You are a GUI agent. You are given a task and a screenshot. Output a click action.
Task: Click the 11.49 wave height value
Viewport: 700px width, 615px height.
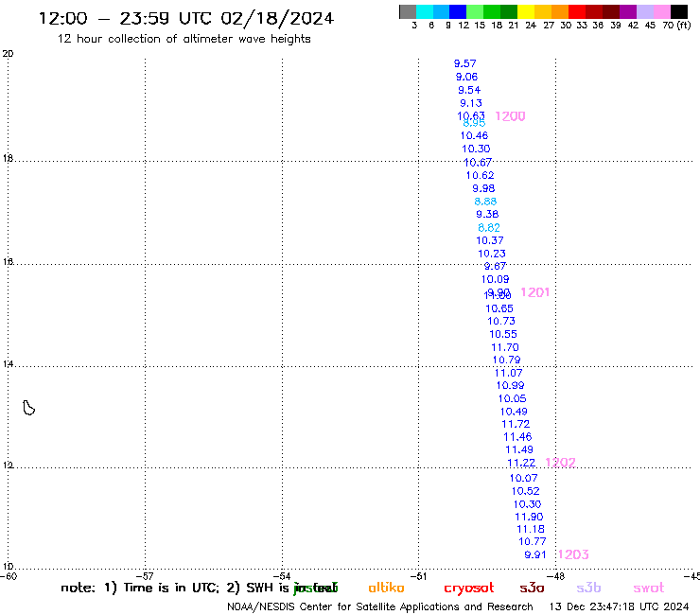pyautogui.click(x=519, y=449)
